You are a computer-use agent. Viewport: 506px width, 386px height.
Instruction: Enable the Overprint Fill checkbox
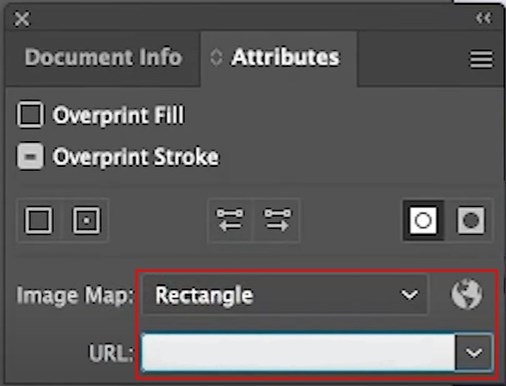point(30,115)
